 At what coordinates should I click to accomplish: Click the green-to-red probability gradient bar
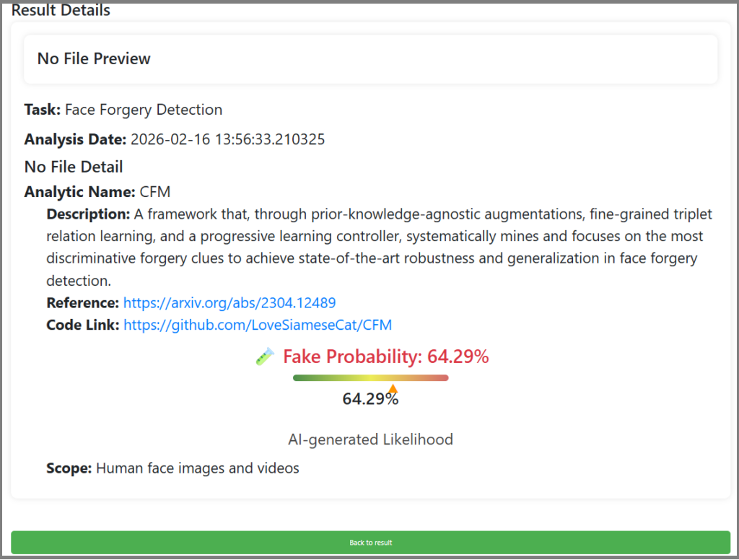[x=370, y=377]
